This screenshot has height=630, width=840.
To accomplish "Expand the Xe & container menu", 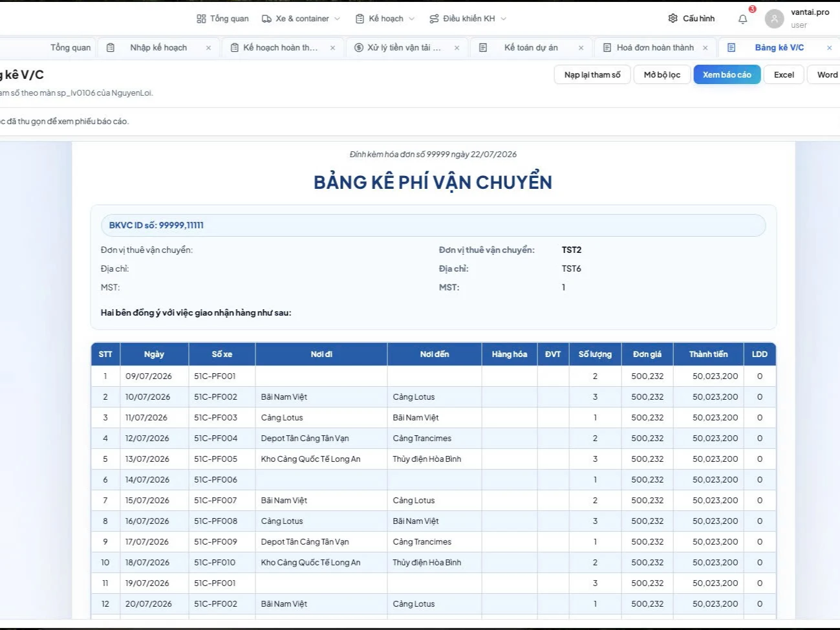I will coord(301,19).
